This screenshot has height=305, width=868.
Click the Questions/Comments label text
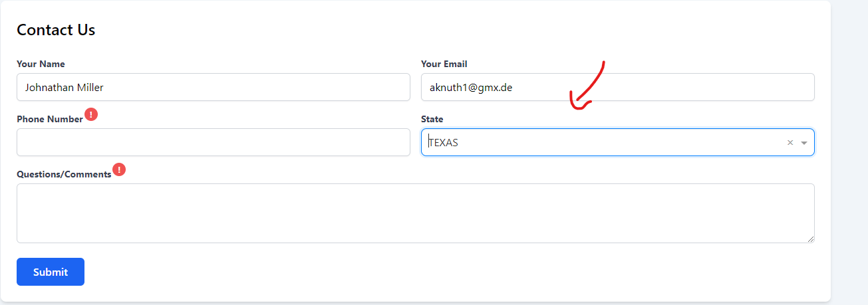click(64, 174)
